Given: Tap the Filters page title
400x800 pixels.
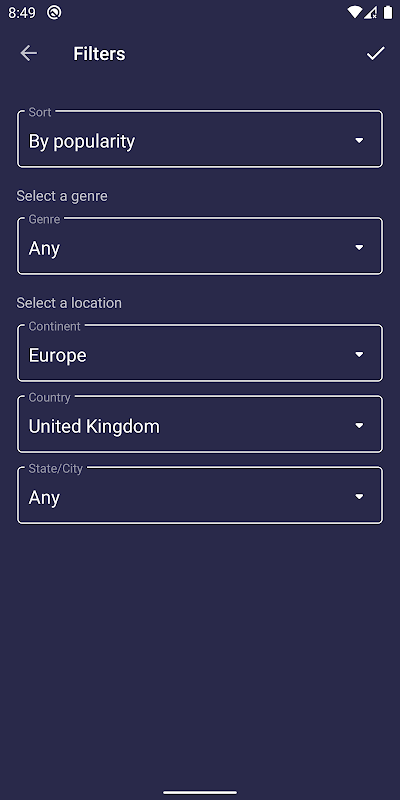Looking at the screenshot, I should coord(99,54).
